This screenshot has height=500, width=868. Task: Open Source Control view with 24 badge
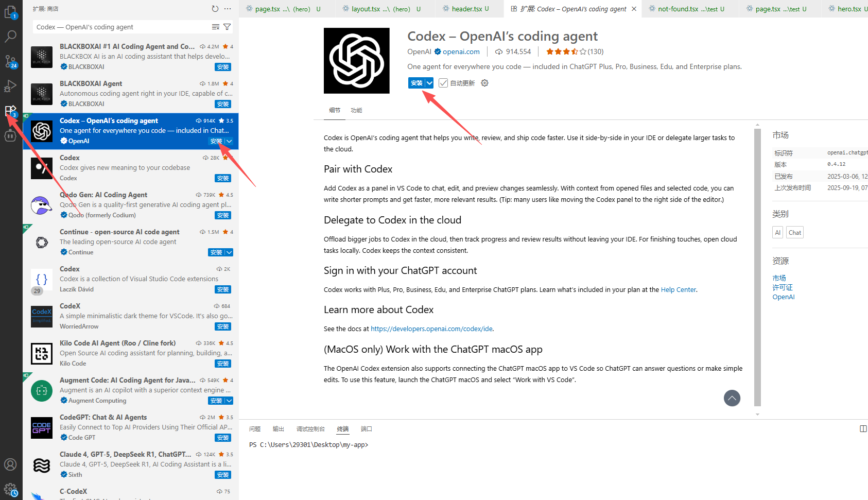(x=10, y=61)
